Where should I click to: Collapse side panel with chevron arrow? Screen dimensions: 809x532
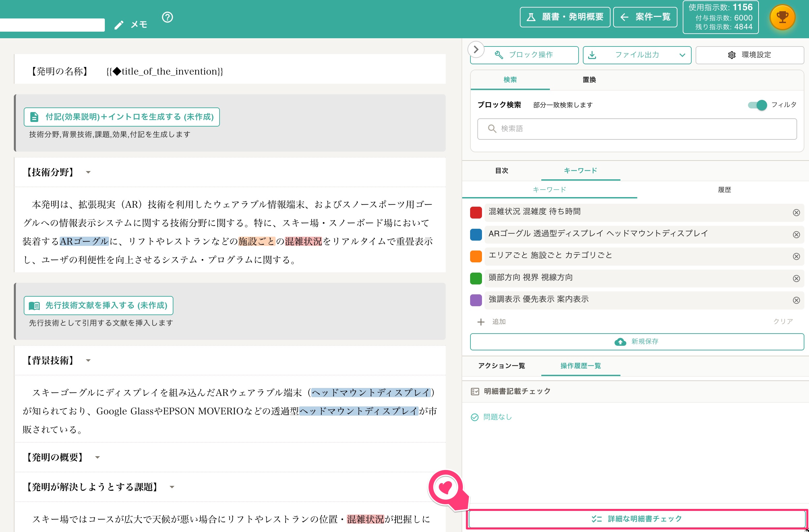(x=476, y=50)
